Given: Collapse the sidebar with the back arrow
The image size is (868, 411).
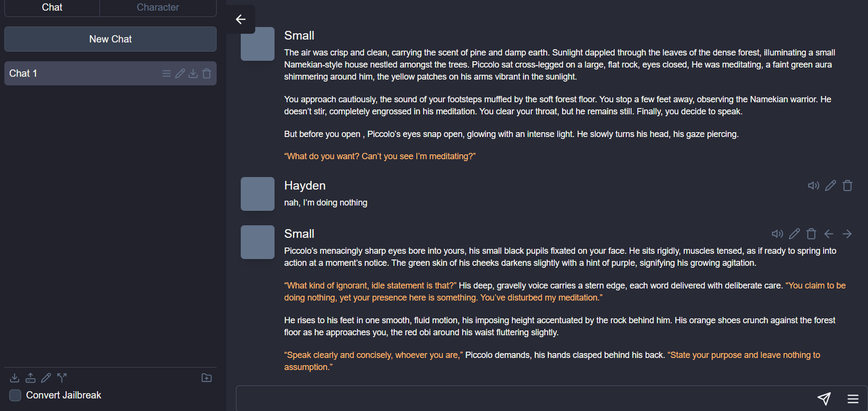Looking at the screenshot, I should pyautogui.click(x=241, y=19).
